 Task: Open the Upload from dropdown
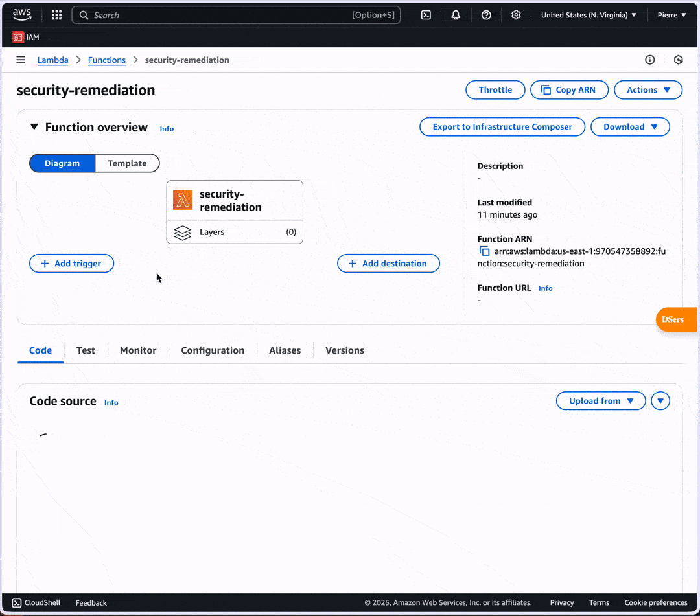(600, 400)
